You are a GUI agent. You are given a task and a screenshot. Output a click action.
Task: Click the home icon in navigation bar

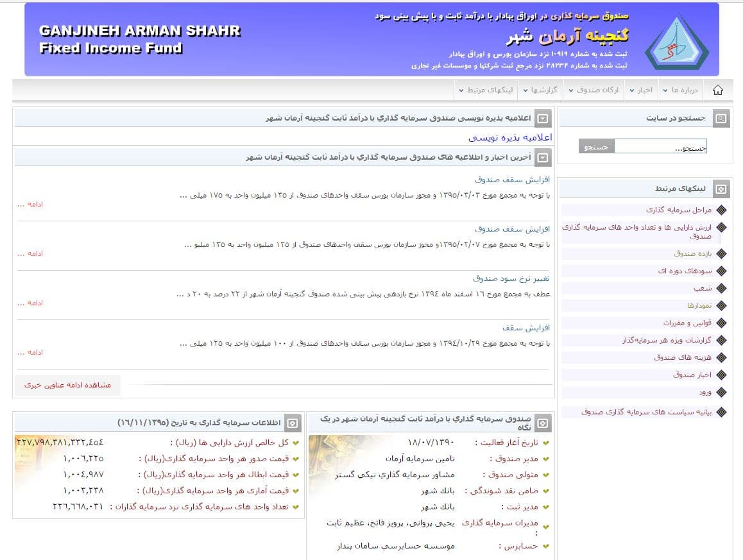pos(717,90)
